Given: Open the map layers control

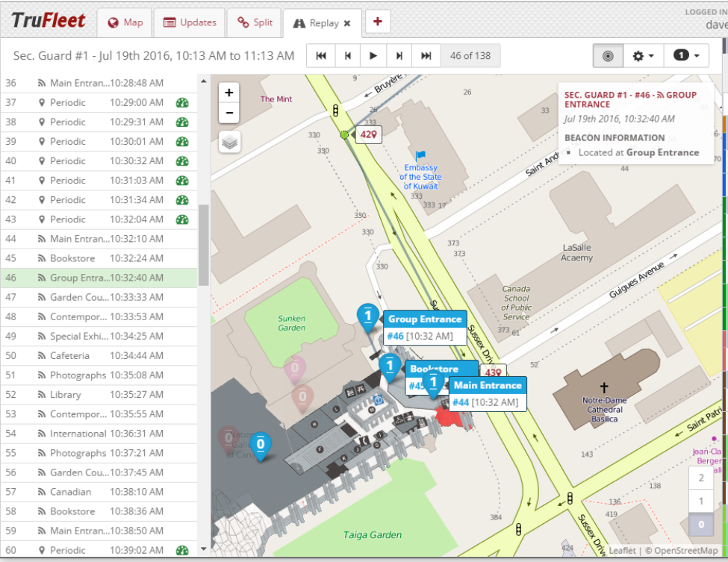Looking at the screenshot, I should click(x=230, y=142).
